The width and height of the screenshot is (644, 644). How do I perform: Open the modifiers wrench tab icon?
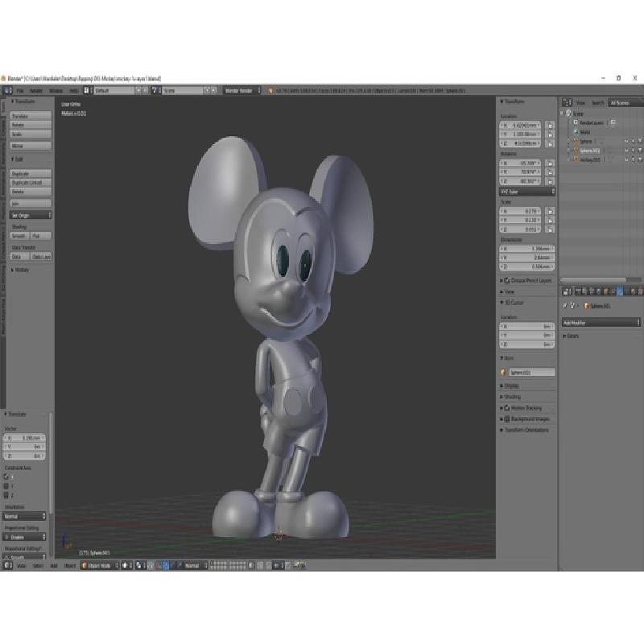coord(620,291)
